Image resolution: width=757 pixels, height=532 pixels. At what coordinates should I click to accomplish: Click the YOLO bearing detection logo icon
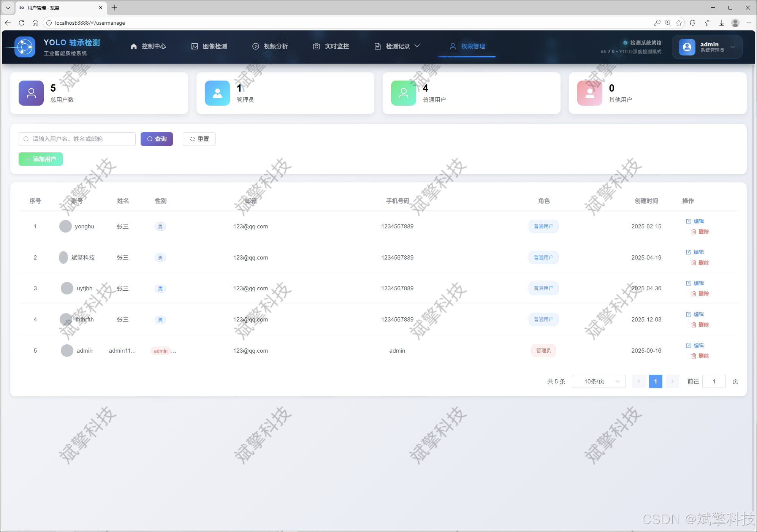pyautogui.click(x=25, y=47)
